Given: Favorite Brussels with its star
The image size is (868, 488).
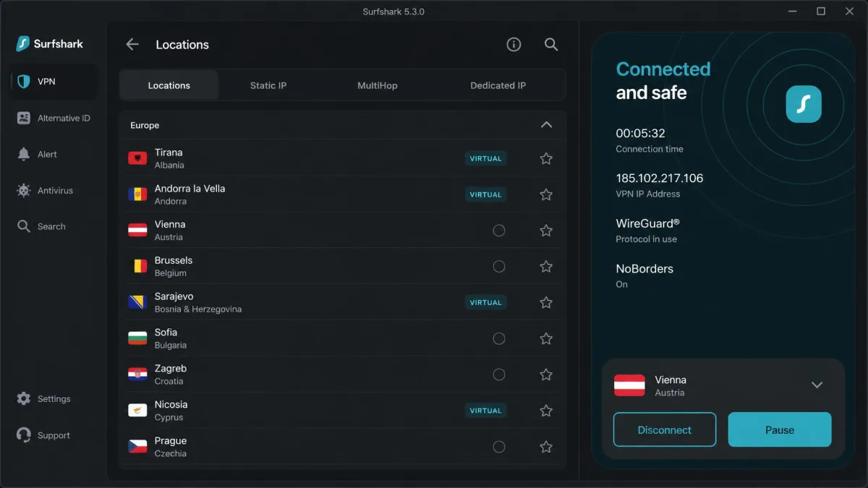Looking at the screenshot, I should (546, 267).
